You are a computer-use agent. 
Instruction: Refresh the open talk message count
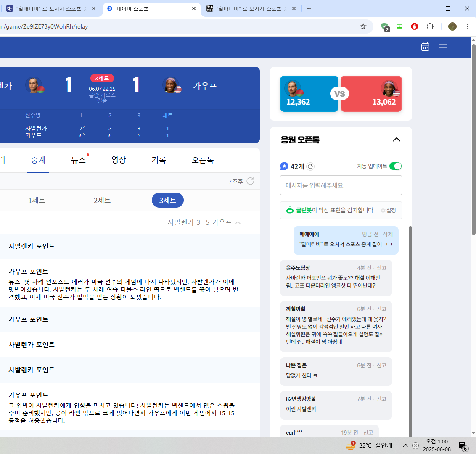coord(310,166)
